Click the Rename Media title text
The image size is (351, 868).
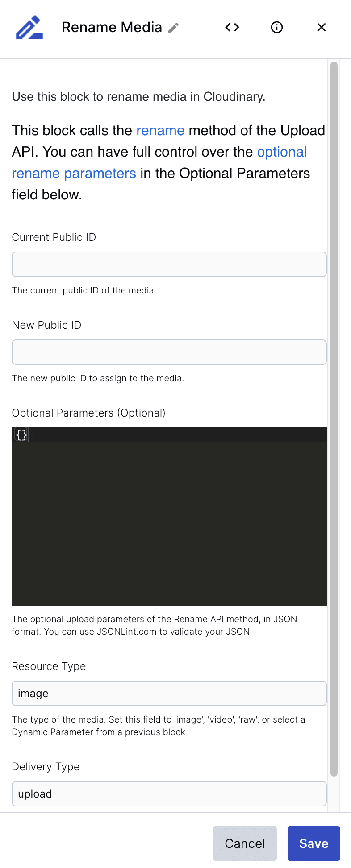click(x=112, y=27)
